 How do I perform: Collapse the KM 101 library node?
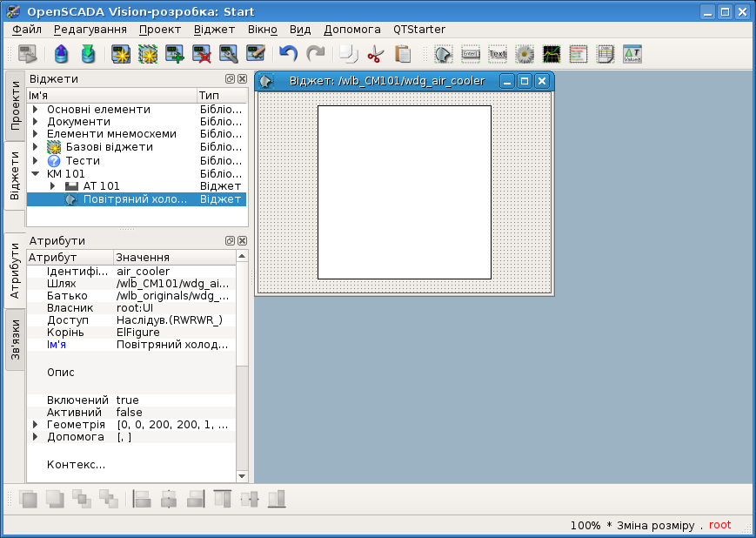click(x=36, y=174)
